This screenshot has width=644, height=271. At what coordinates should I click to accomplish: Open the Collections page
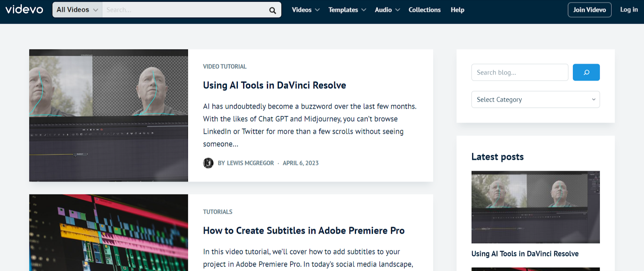pos(424,10)
